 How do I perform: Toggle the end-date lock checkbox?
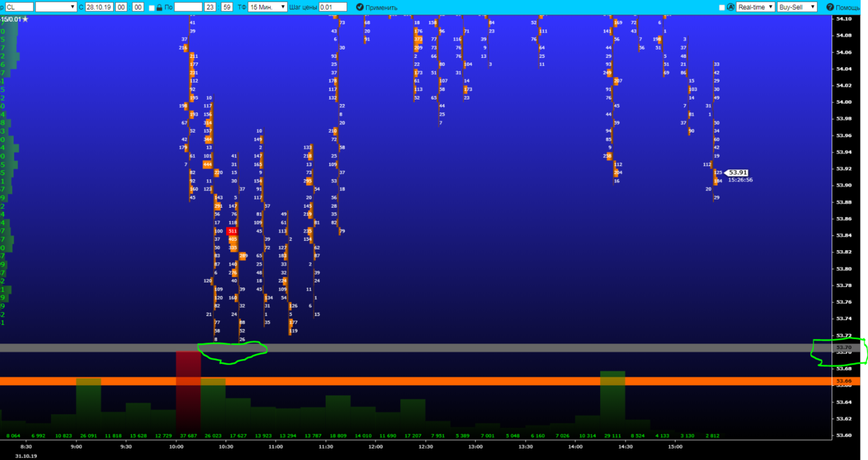(x=151, y=7)
